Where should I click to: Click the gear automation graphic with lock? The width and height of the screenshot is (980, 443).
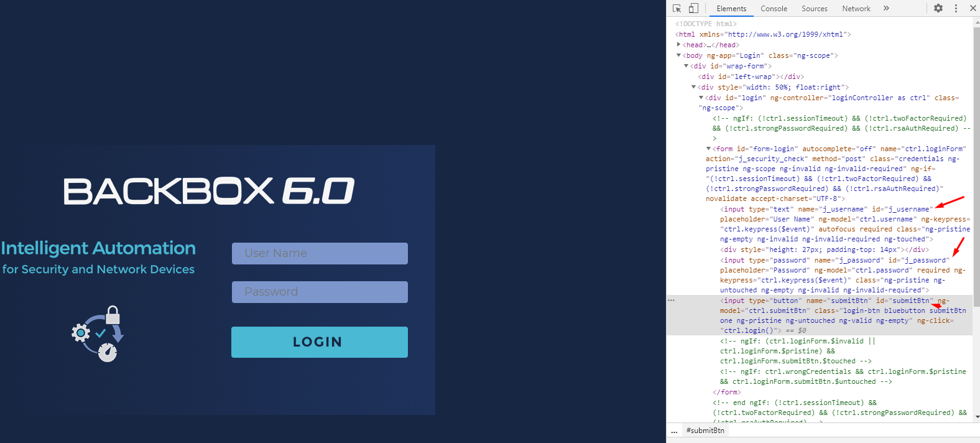[98, 333]
